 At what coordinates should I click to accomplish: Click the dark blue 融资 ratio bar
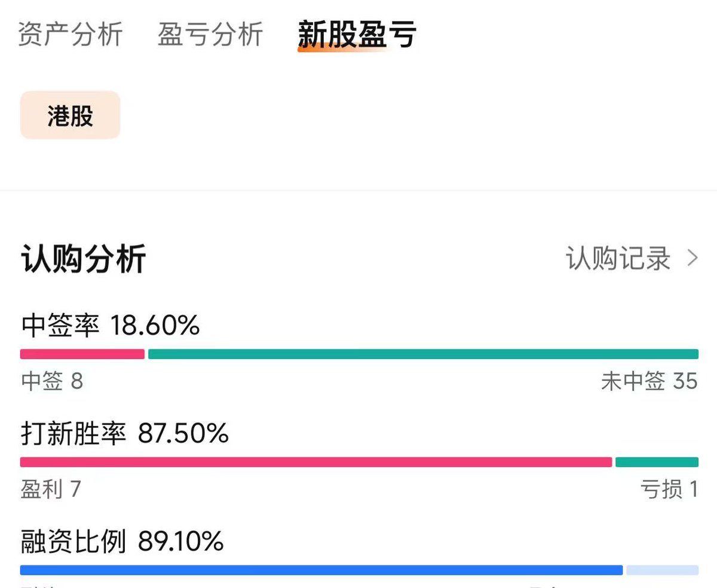point(321,570)
